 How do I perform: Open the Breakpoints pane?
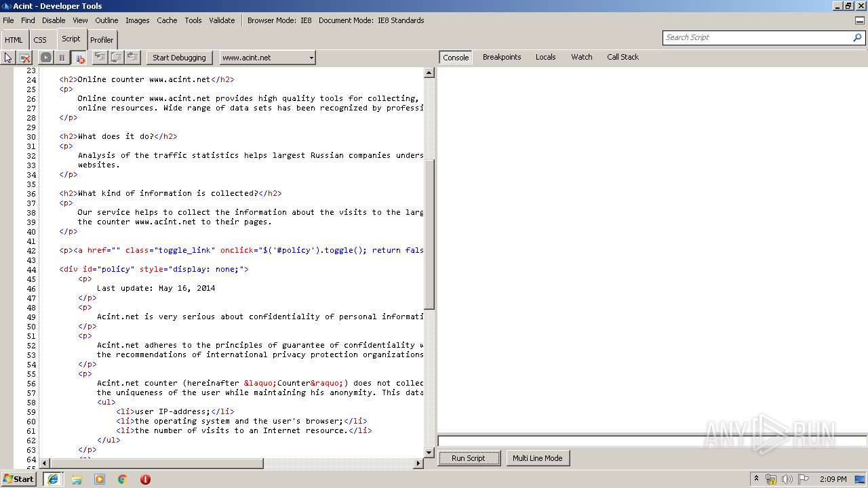coord(502,57)
